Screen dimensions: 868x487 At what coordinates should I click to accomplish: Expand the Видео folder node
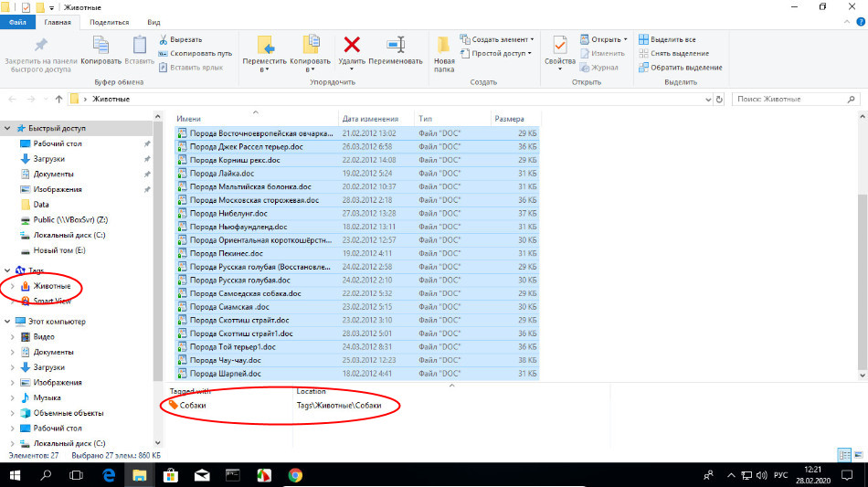pyautogui.click(x=13, y=337)
